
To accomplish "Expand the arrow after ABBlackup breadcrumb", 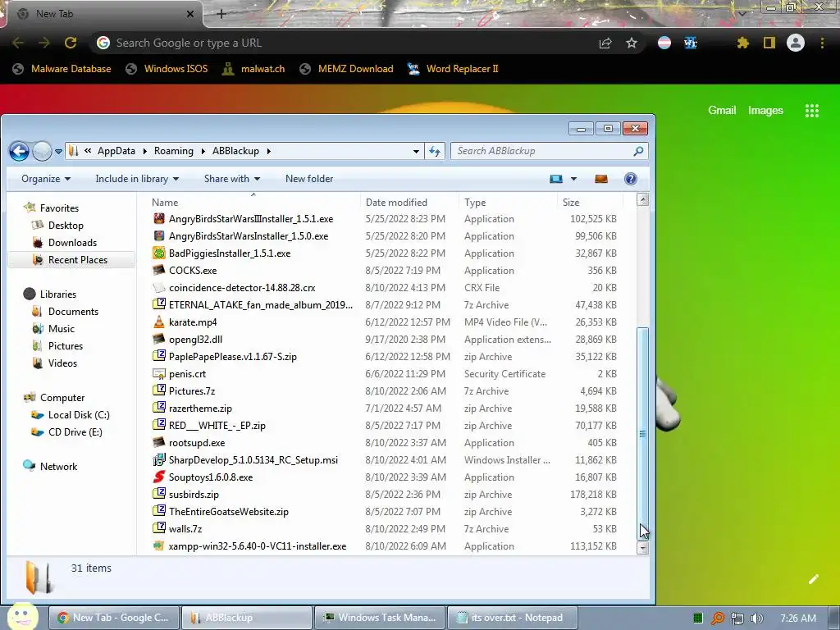I will (x=268, y=152).
